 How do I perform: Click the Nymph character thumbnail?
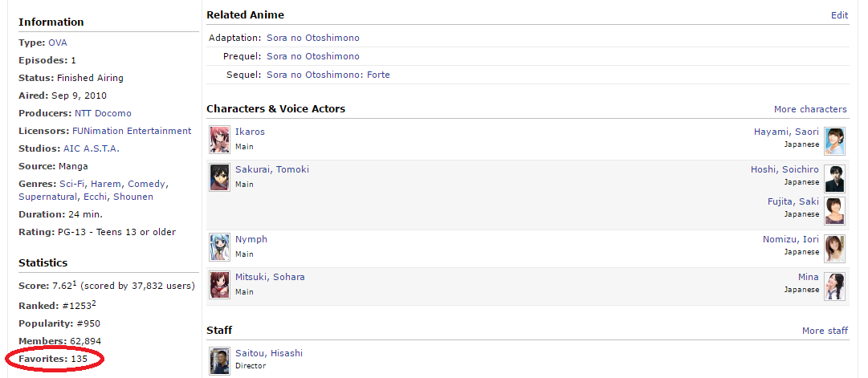219,246
